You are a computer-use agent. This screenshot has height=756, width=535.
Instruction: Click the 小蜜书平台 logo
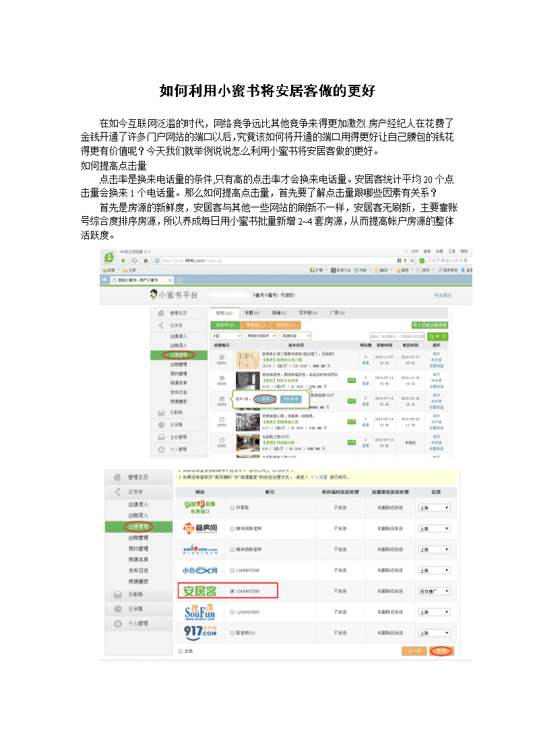pos(174,295)
